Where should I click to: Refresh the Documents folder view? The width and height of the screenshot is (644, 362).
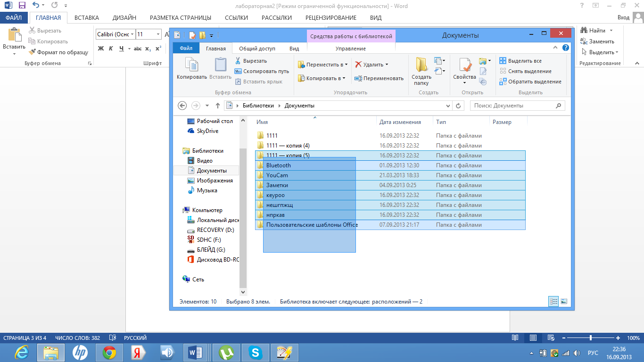(x=459, y=106)
